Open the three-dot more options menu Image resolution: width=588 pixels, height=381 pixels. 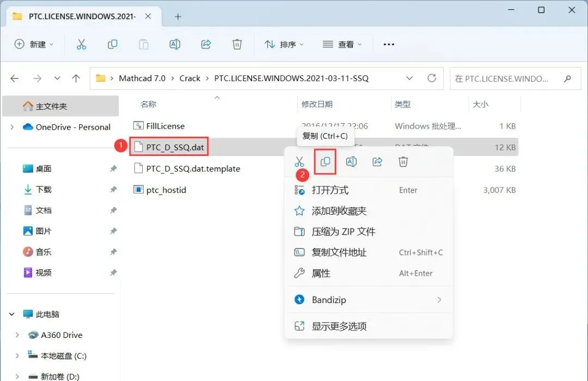tap(389, 44)
